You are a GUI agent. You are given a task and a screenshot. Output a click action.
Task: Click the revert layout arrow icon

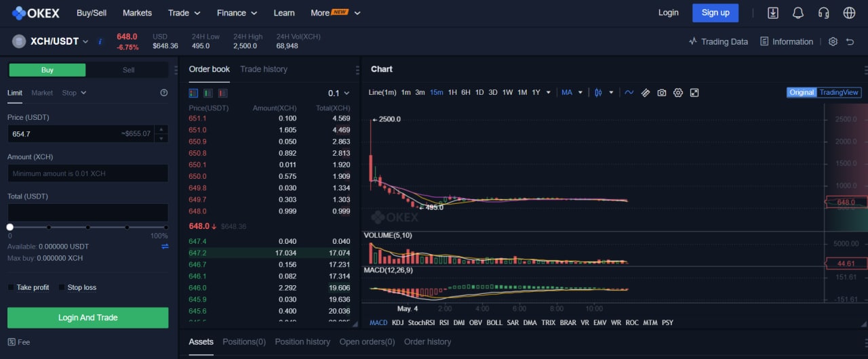pos(850,41)
